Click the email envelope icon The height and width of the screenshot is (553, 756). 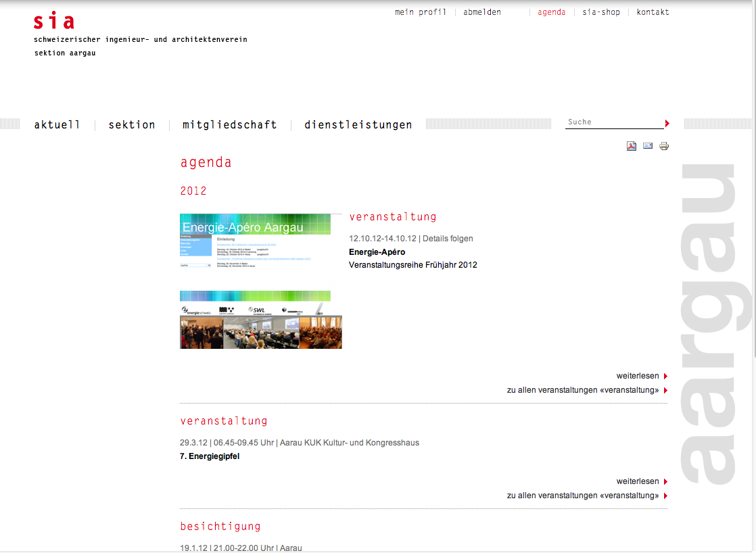coord(648,146)
